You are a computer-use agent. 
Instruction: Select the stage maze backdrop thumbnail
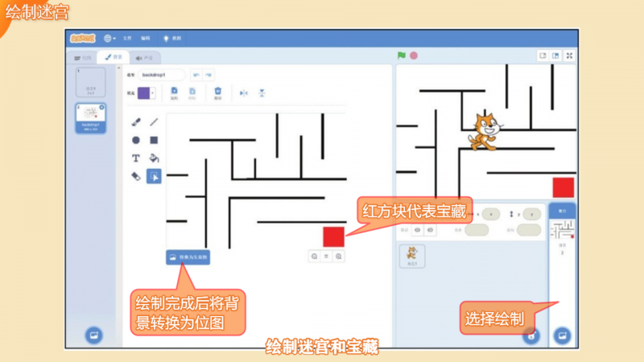coord(562,230)
